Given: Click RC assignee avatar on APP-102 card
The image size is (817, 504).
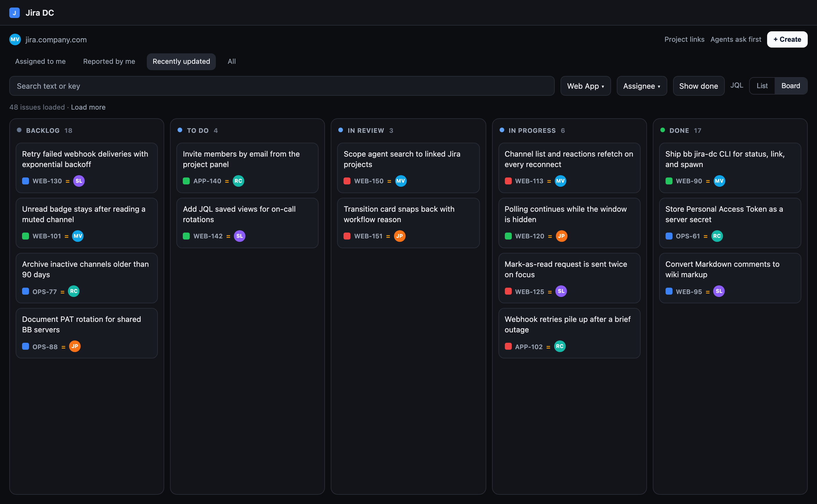Looking at the screenshot, I should click(x=560, y=346).
